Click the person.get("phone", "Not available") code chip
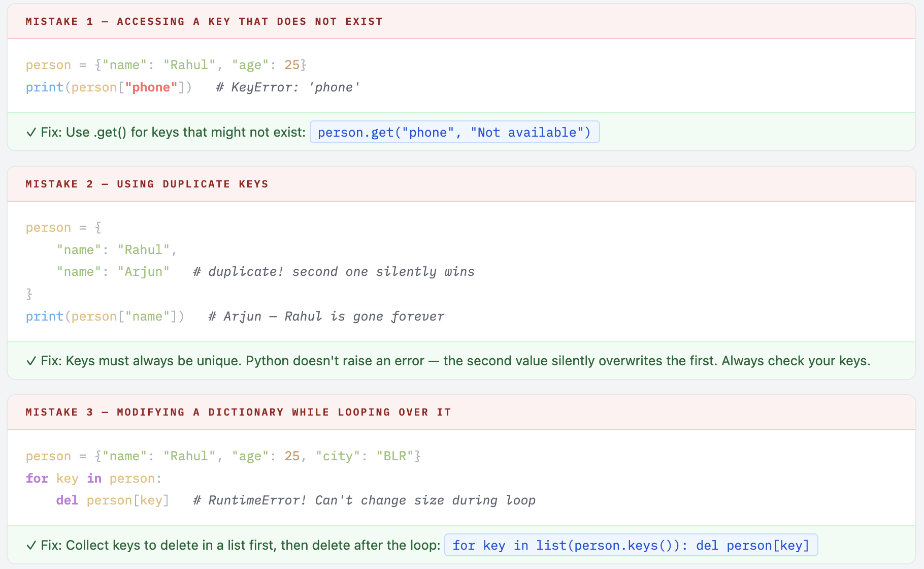Image resolution: width=924 pixels, height=569 pixels. (454, 132)
